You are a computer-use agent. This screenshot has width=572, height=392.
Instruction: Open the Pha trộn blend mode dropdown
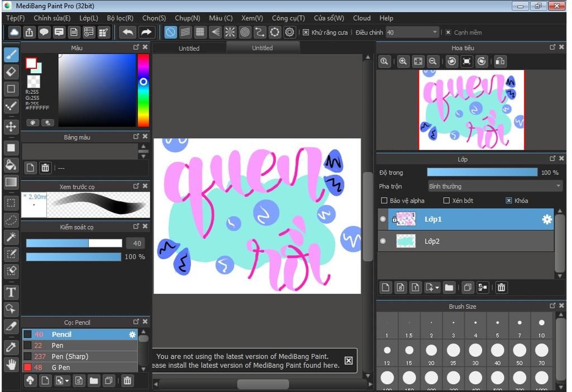495,187
